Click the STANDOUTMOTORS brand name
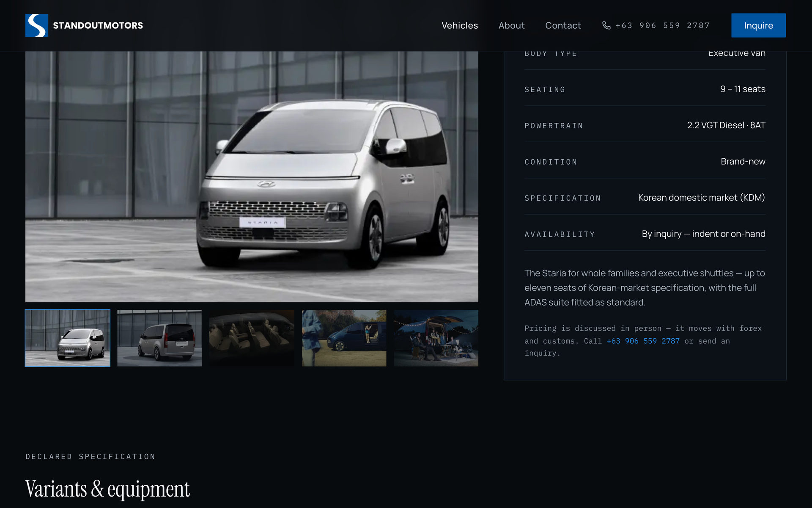 point(98,25)
